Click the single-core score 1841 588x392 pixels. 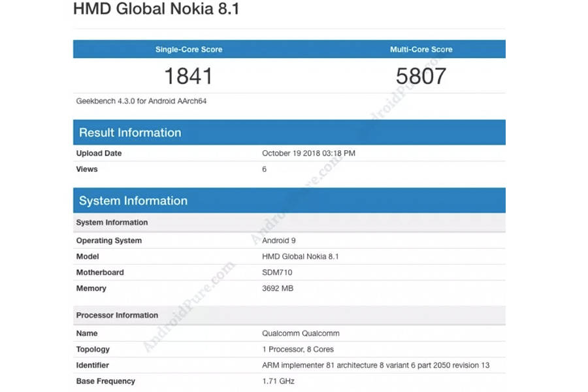[189, 76]
